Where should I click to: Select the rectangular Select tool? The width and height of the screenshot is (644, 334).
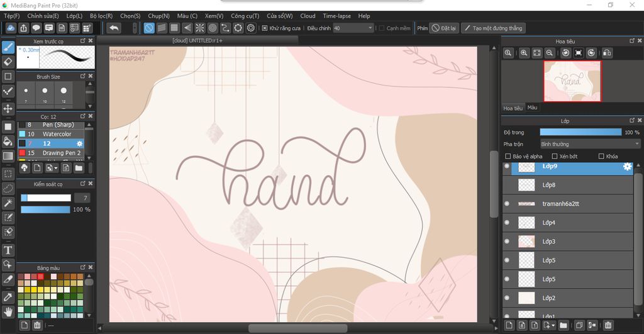pos(8,174)
